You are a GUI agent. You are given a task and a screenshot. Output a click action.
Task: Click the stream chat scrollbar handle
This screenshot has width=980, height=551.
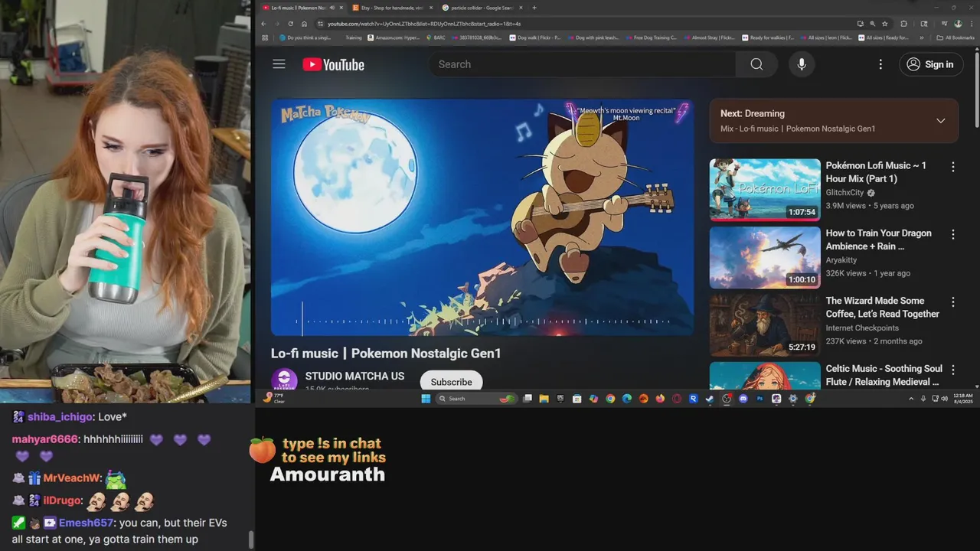click(250, 540)
